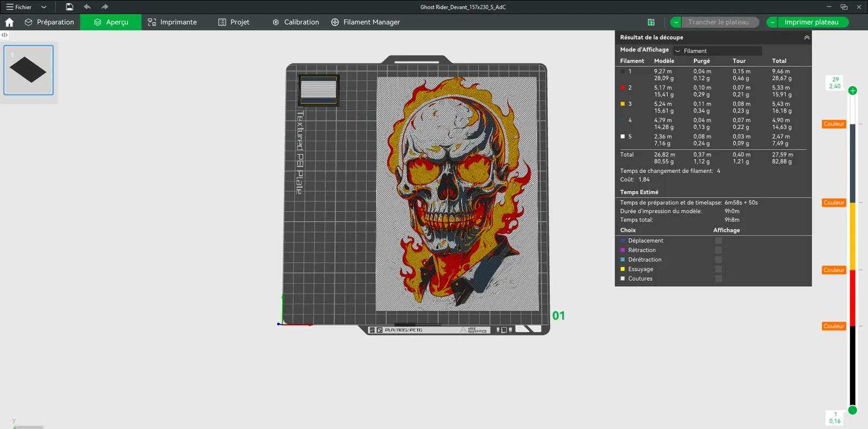Select the plate 1 thumbnail
The image size is (868, 429).
tap(29, 70)
